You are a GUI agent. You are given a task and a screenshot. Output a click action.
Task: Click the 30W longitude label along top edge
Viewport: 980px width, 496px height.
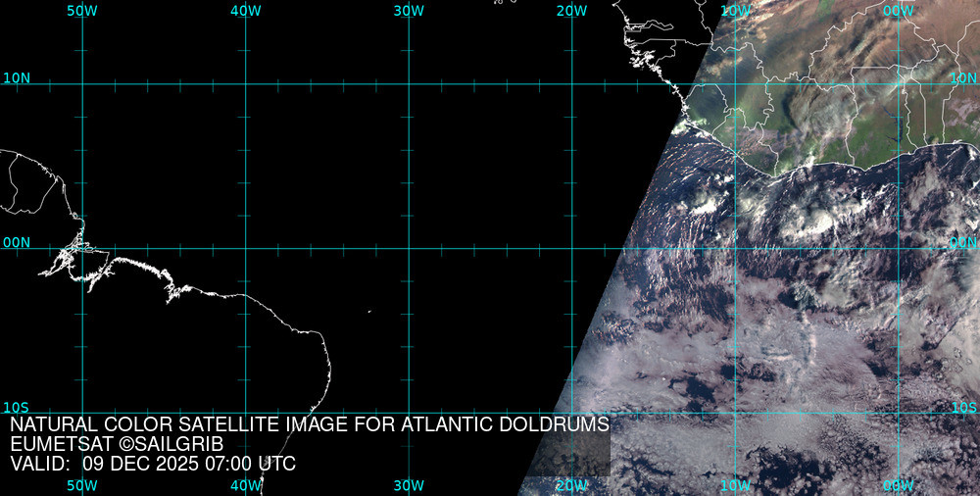[x=409, y=10]
